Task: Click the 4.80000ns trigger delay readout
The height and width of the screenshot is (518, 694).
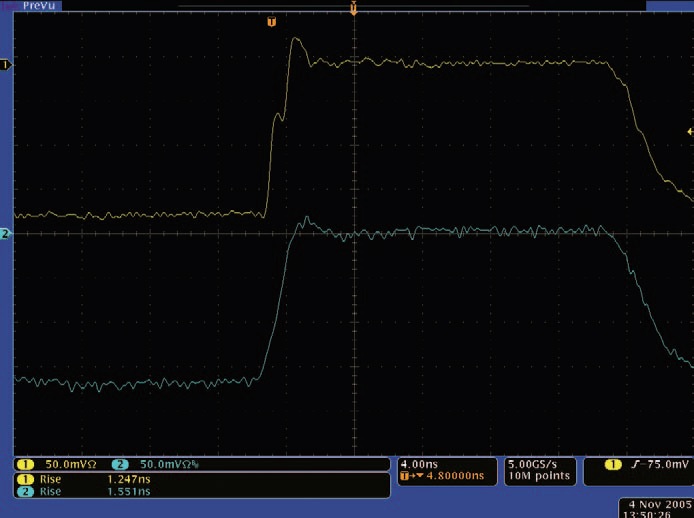Action: [448, 476]
